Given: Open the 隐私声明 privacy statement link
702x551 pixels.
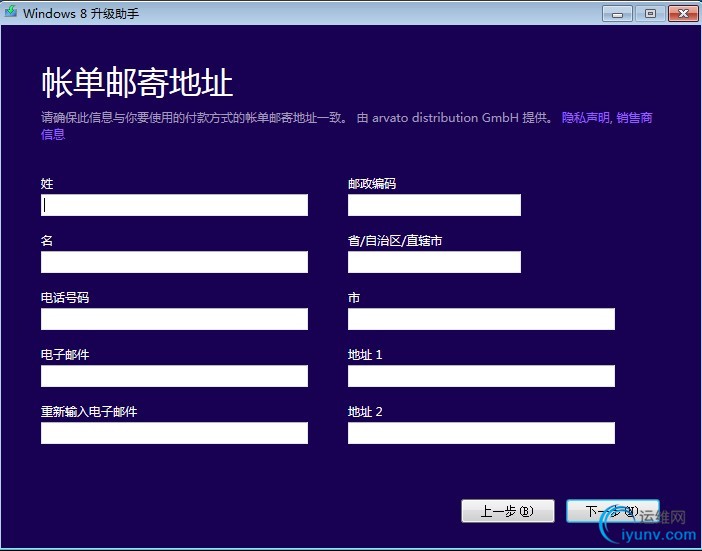Looking at the screenshot, I should pos(586,118).
